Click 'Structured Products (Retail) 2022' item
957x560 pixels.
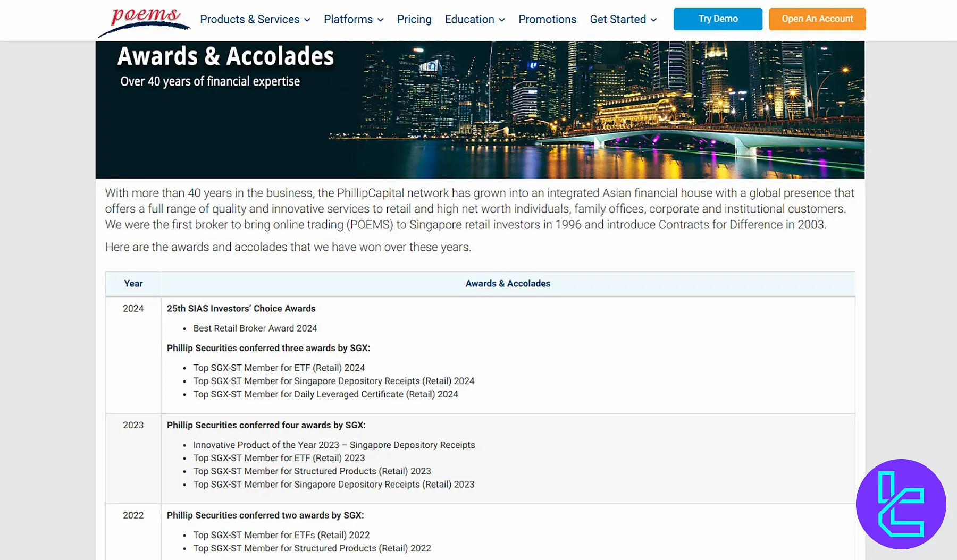pyautogui.click(x=312, y=548)
